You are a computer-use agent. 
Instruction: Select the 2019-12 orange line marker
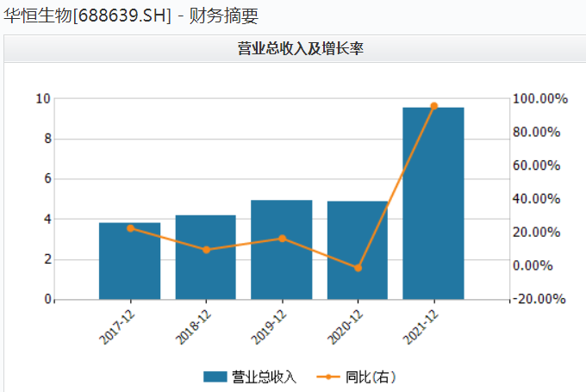[282, 239]
